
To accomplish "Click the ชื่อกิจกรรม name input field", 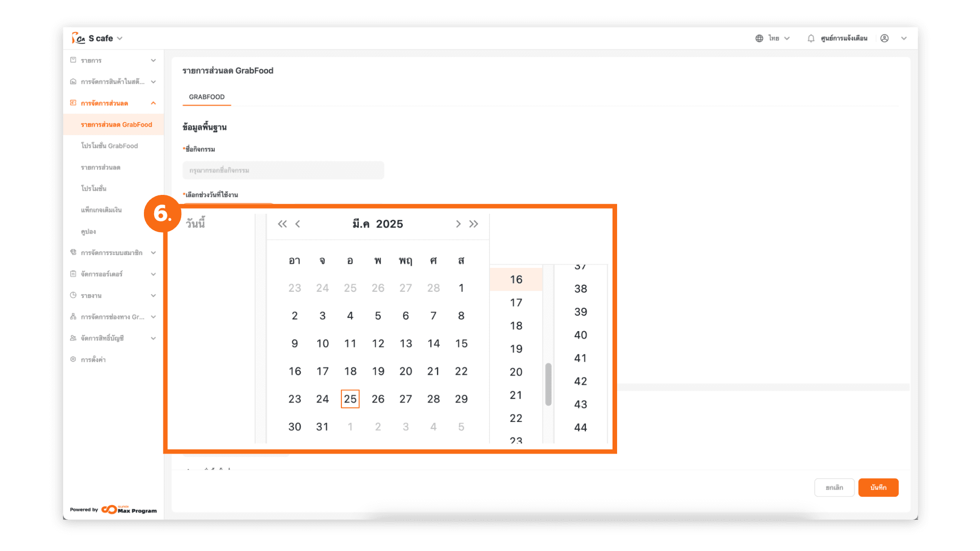I will tap(283, 170).
